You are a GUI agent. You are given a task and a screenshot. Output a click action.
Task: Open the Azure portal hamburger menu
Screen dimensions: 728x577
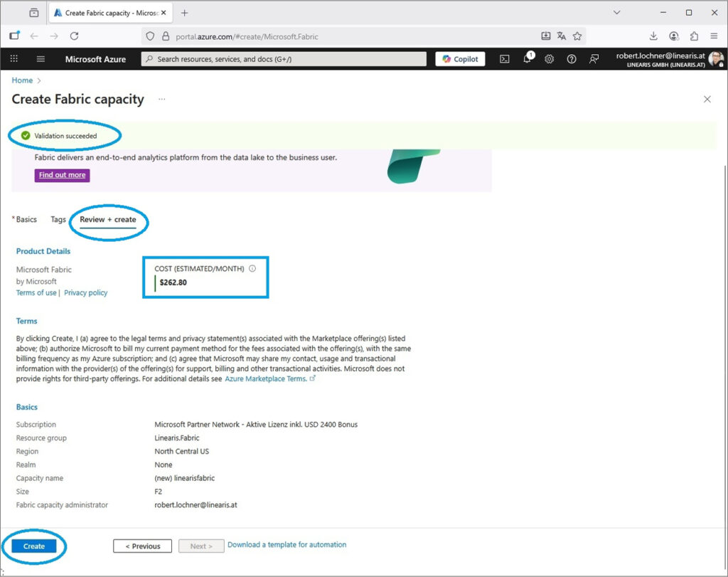click(41, 59)
